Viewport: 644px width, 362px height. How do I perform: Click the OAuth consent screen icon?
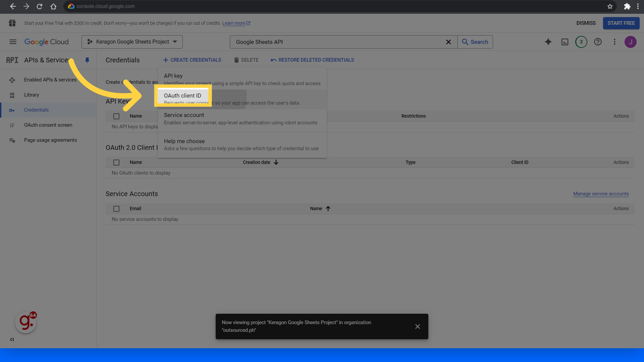pyautogui.click(x=12, y=125)
